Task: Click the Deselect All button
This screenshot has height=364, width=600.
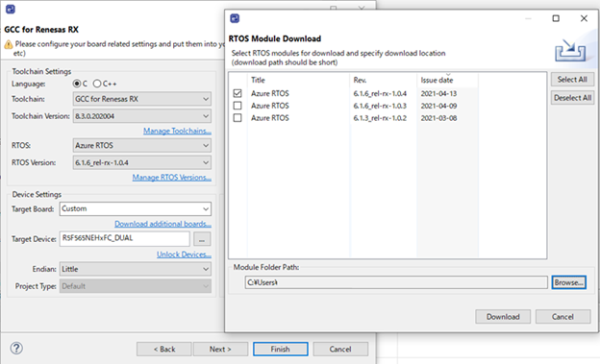Action: pyautogui.click(x=572, y=98)
